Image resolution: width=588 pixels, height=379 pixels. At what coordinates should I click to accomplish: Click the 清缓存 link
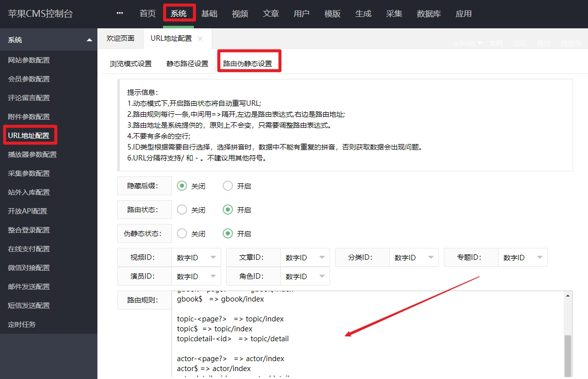(x=571, y=43)
